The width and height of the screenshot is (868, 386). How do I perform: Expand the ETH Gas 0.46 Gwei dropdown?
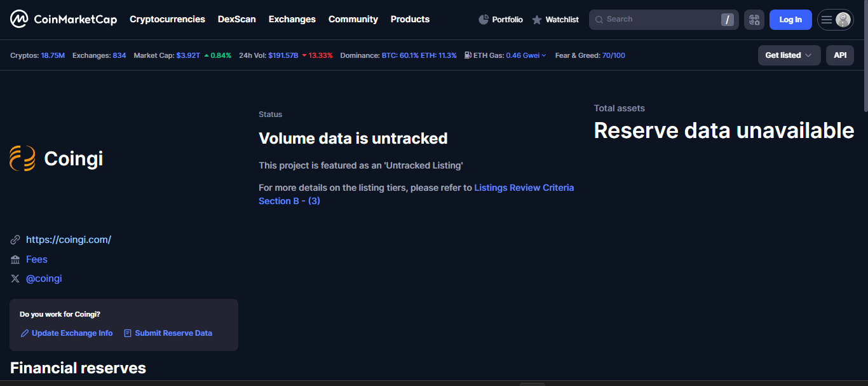[x=526, y=55]
